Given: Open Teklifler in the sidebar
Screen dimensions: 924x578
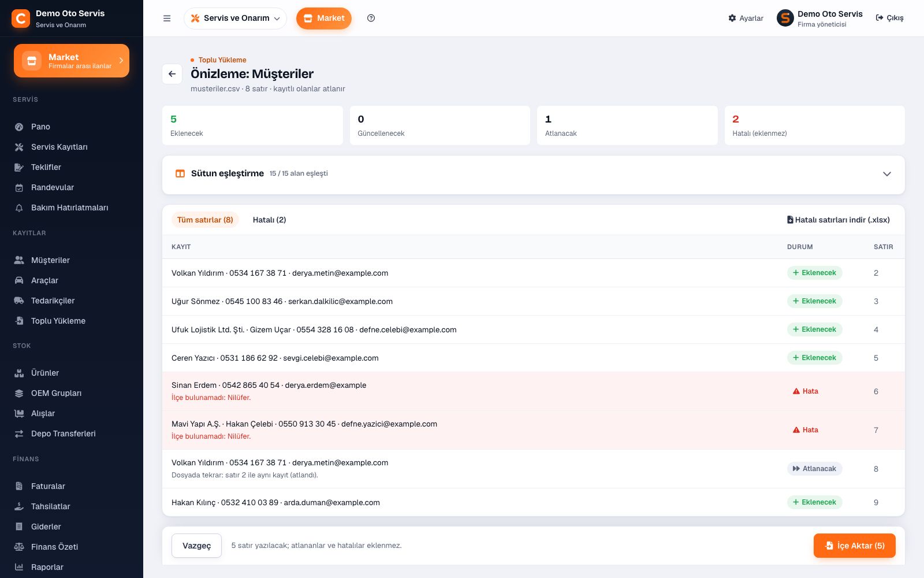Looking at the screenshot, I should click(x=72, y=167).
